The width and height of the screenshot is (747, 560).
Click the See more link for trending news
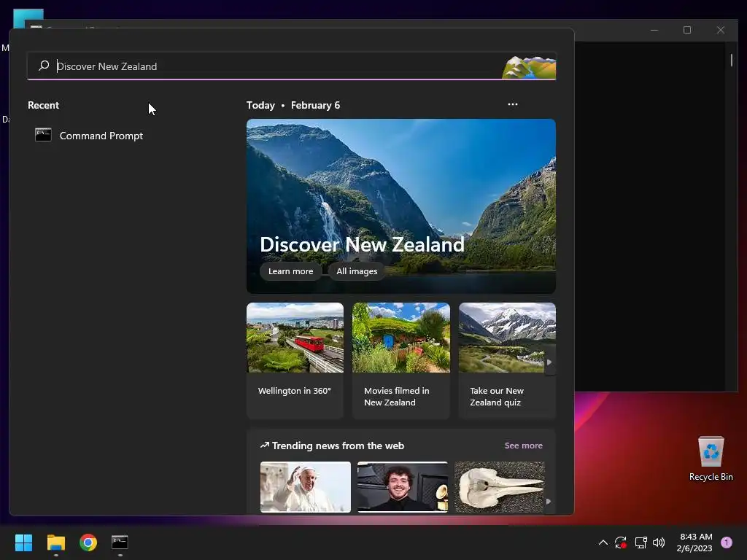click(523, 446)
